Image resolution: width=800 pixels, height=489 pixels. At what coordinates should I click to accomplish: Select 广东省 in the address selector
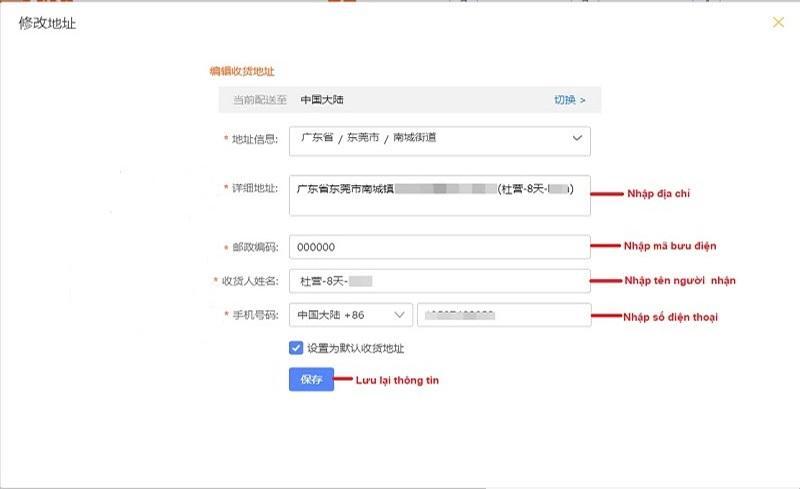click(x=316, y=138)
